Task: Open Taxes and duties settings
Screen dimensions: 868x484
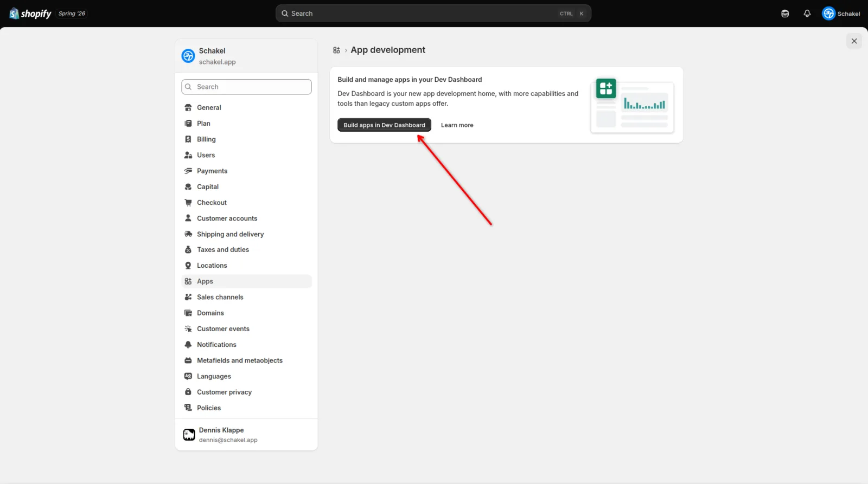Action: pyautogui.click(x=246, y=250)
